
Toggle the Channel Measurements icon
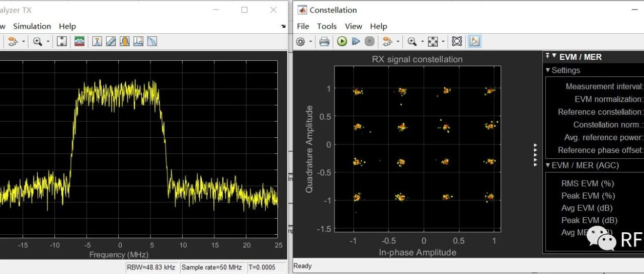(125, 41)
